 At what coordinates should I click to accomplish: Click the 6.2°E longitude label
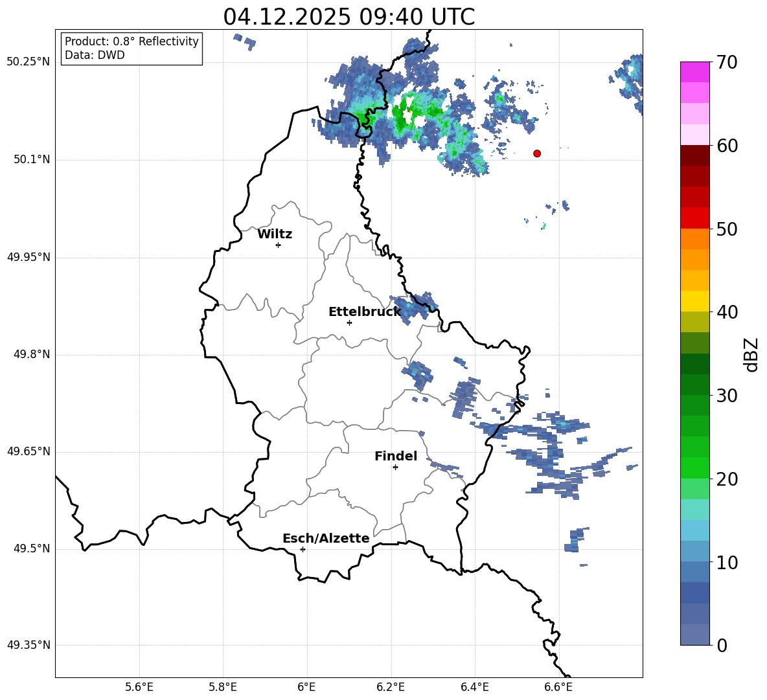click(391, 687)
